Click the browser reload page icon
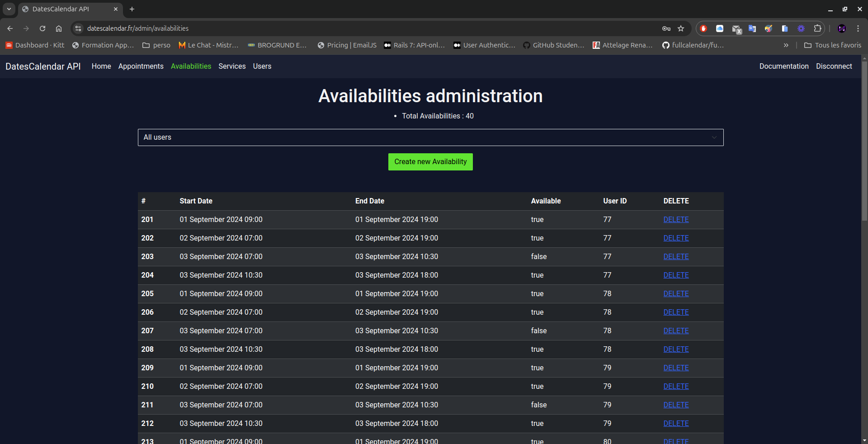Screen dimensions: 868x444 click(42, 28)
